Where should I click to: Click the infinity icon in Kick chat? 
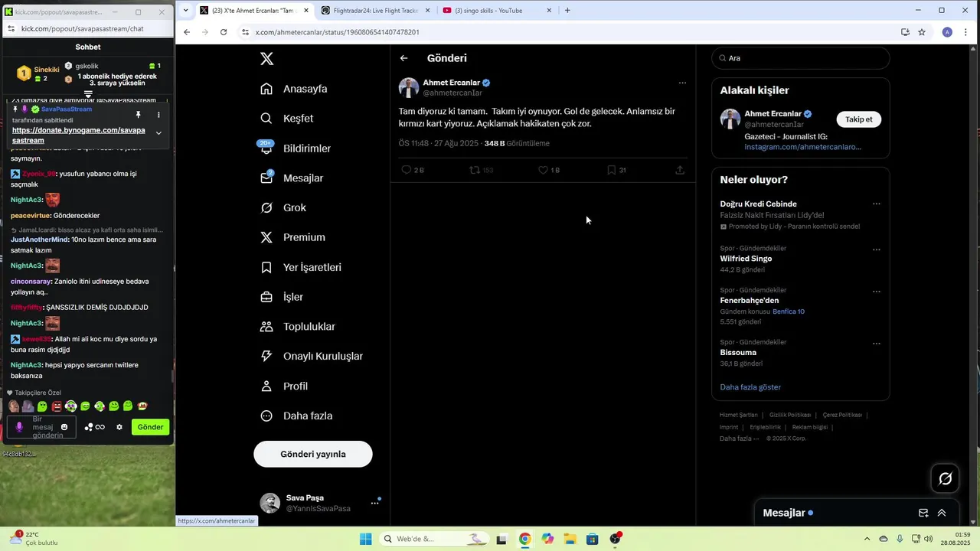tap(100, 427)
